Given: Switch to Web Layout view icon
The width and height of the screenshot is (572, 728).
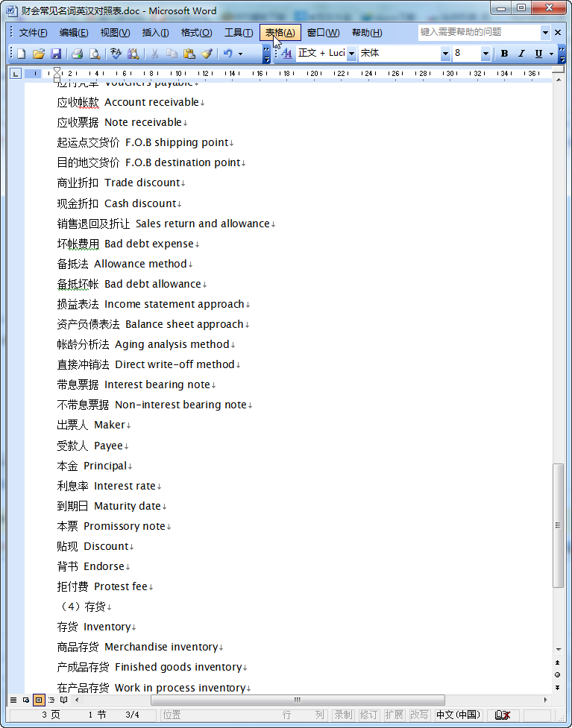Looking at the screenshot, I should click(26, 700).
